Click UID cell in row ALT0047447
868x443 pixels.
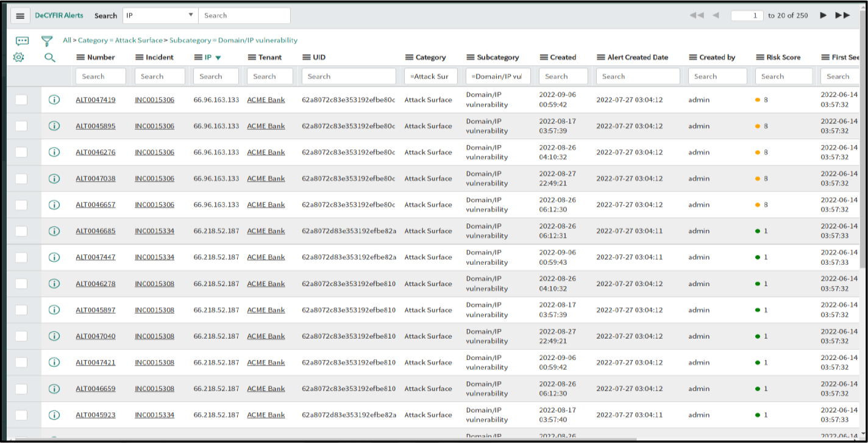point(349,257)
